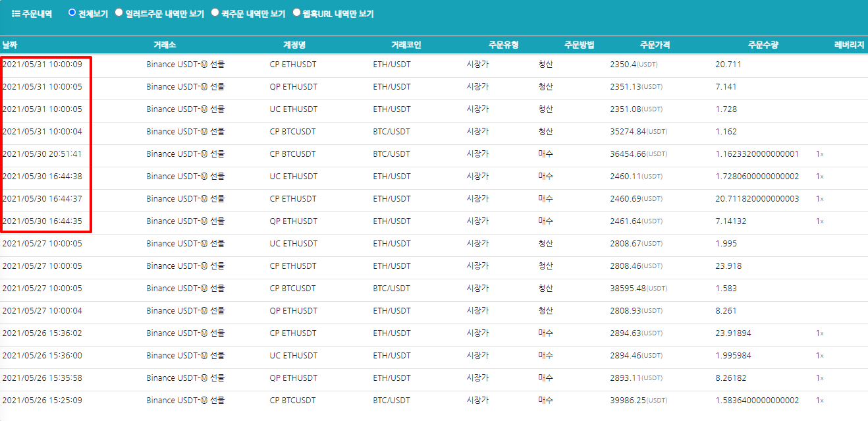Enable the 얼러트주문 내역만 보기 filter
Image resolution: width=868 pixels, height=421 pixels.
click(x=119, y=12)
